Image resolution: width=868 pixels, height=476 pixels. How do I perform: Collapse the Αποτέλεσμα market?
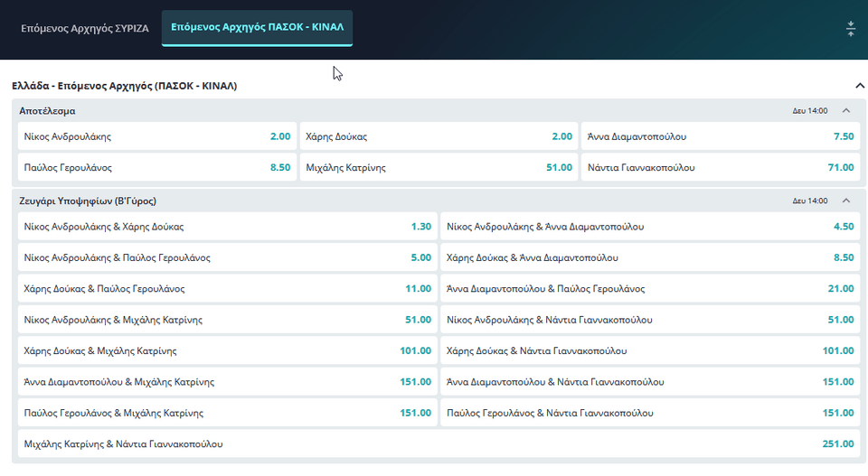(846, 110)
